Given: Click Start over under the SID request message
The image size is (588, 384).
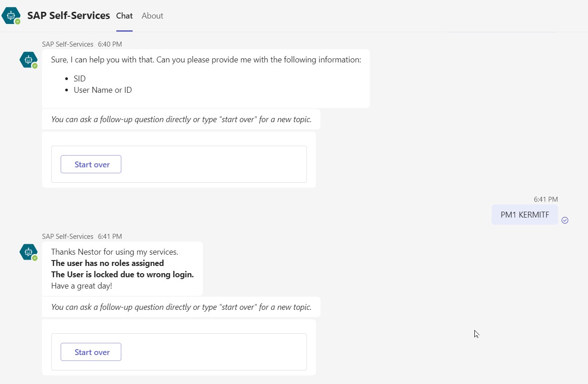Looking at the screenshot, I should (x=91, y=164).
